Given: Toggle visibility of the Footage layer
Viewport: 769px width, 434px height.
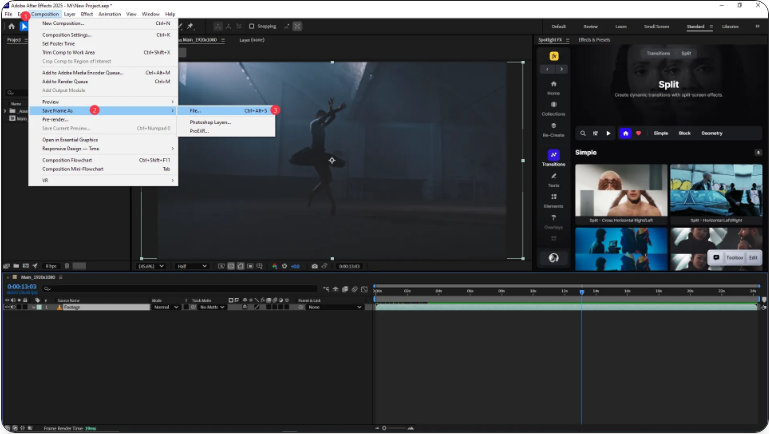Looking at the screenshot, I should point(8,307).
